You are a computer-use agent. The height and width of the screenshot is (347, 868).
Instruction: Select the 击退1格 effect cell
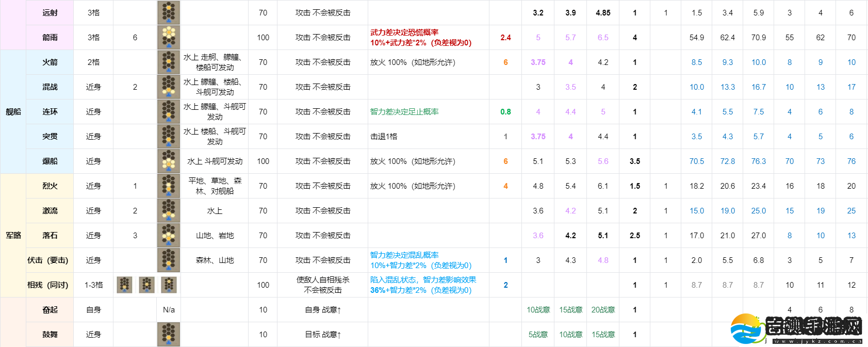click(x=429, y=137)
